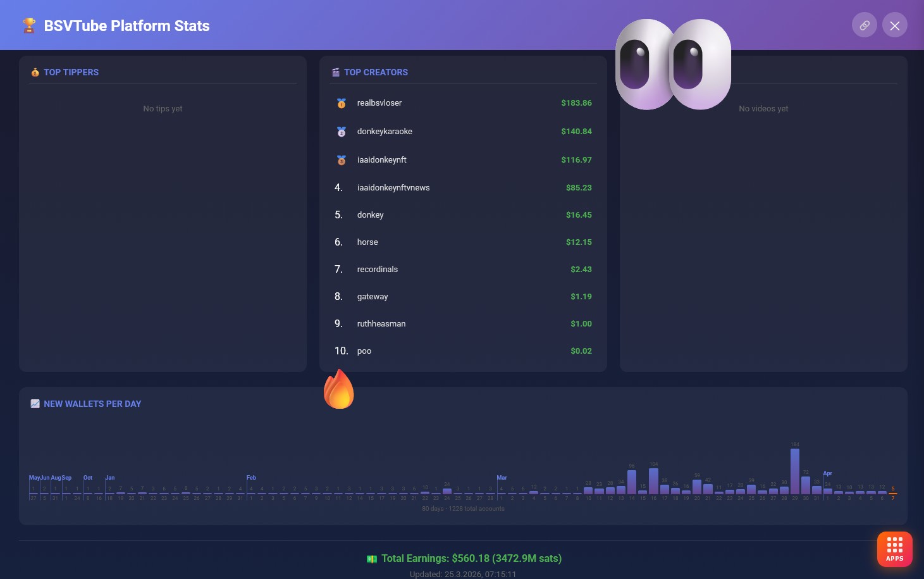This screenshot has height=579, width=924.
Task: Click the cash icon beside Total Earnings
Action: (371, 559)
